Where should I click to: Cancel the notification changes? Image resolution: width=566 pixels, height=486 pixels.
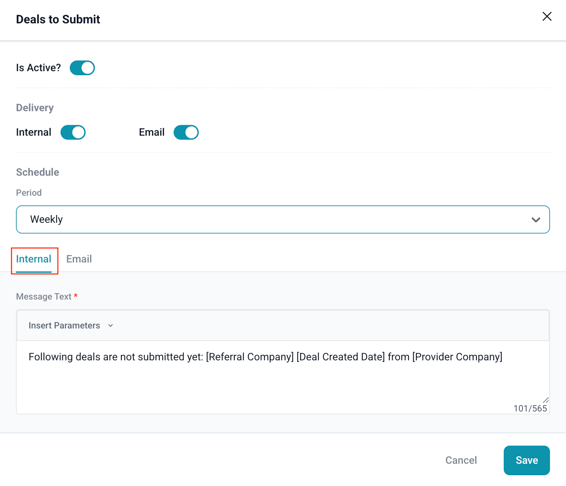click(x=461, y=460)
